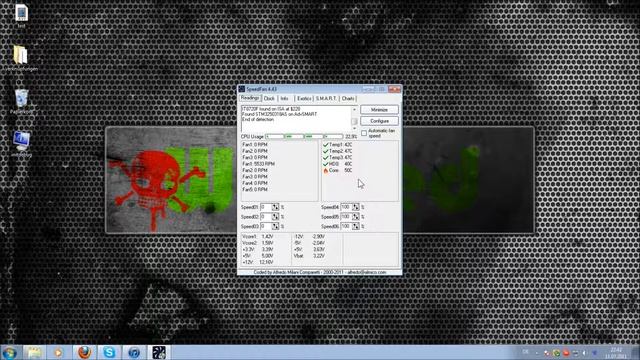Image resolution: width=640 pixels, height=360 pixels.
Task: Click the volume speaker tray icon
Action: (585, 353)
